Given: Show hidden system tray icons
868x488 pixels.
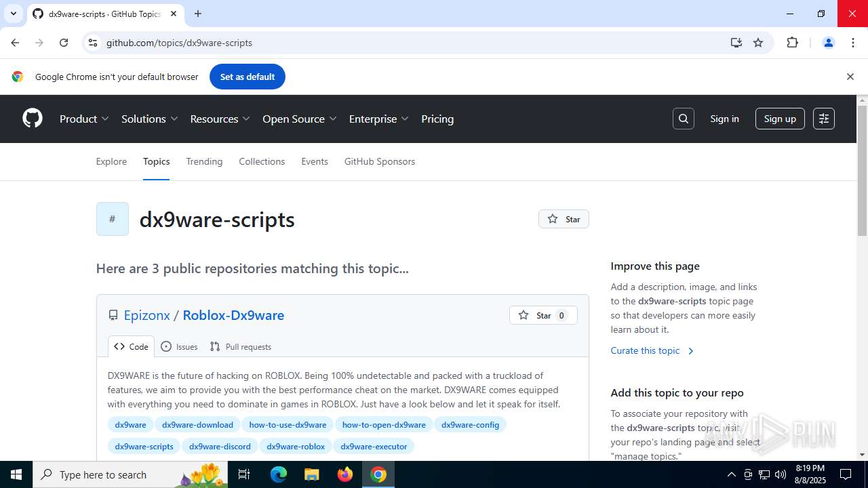Looking at the screenshot, I should 731,474.
